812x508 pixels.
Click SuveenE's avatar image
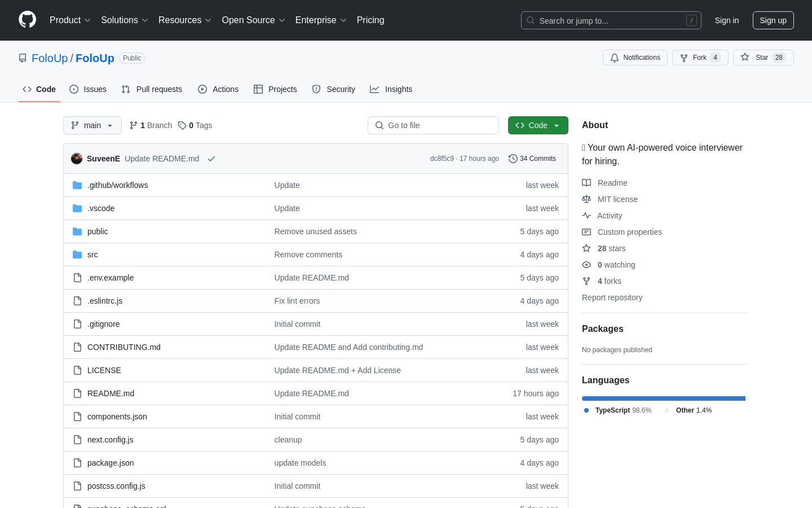[x=77, y=159]
